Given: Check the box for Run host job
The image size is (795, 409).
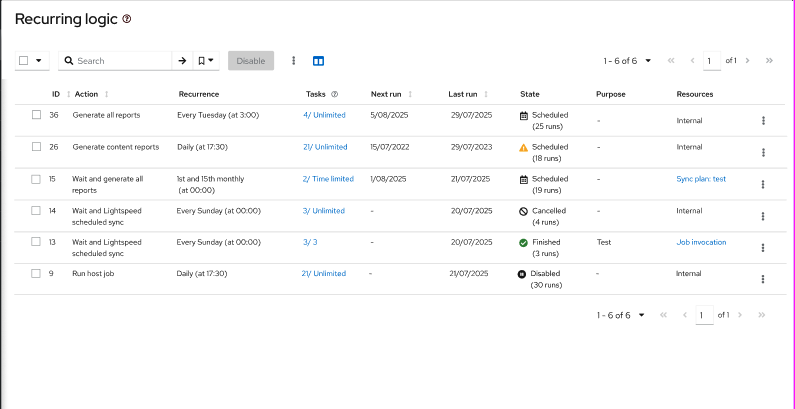Looking at the screenshot, I should tap(36, 273).
